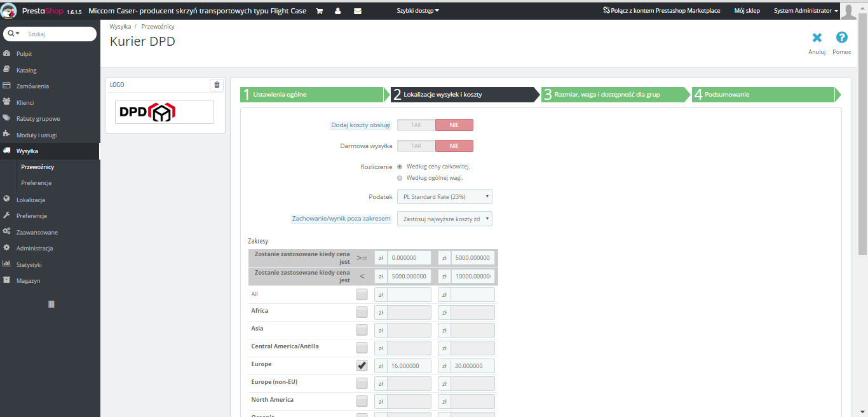The image size is (868, 417).
Task: Open the envelope messages icon in header
Action: click(358, 11)
